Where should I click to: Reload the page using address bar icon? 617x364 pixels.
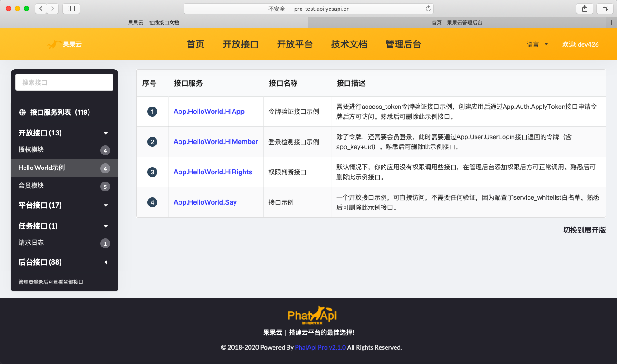coord(428,9)
